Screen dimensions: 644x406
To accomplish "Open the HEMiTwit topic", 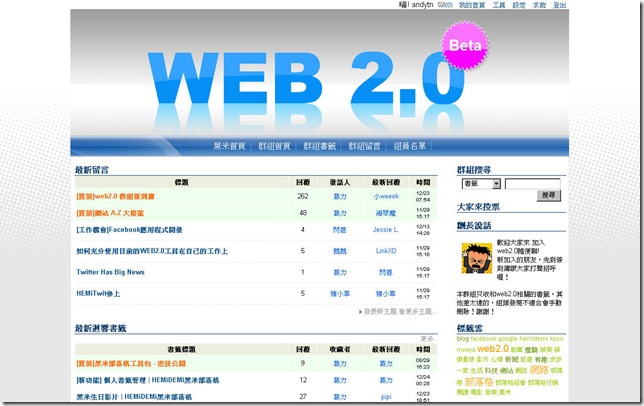I will 98,294.
